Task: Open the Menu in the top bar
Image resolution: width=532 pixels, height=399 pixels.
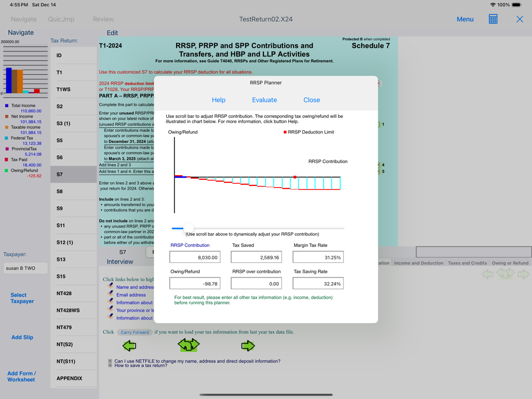Action: coord(465,19)
